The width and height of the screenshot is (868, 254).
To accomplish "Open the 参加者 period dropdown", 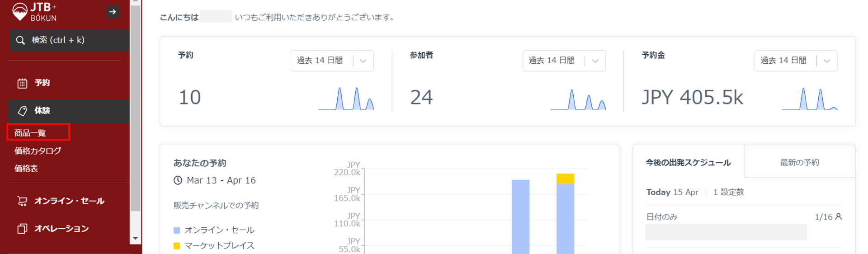I will 564,61.
